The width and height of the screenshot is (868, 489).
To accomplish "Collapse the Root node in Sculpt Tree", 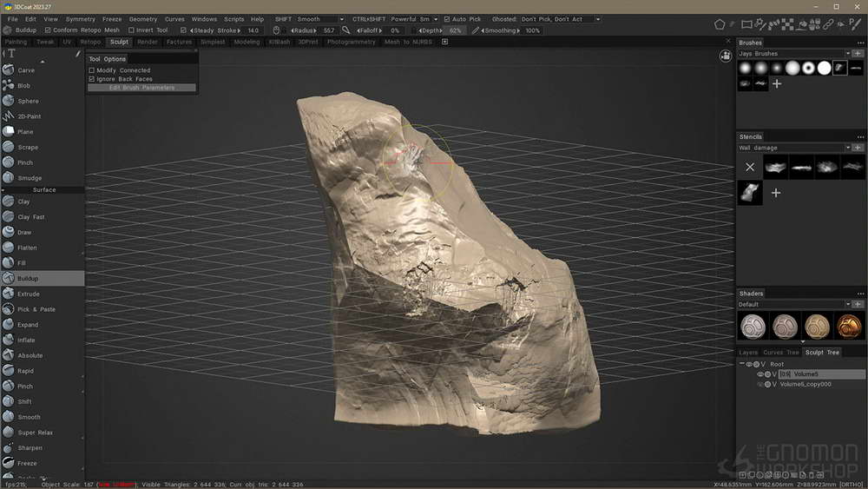I will point(742,364).
